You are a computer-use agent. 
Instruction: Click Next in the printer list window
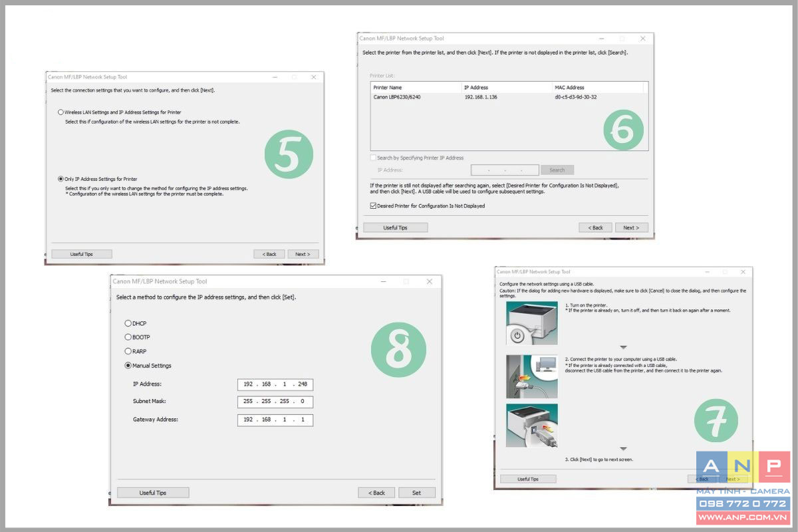point(632,227)
